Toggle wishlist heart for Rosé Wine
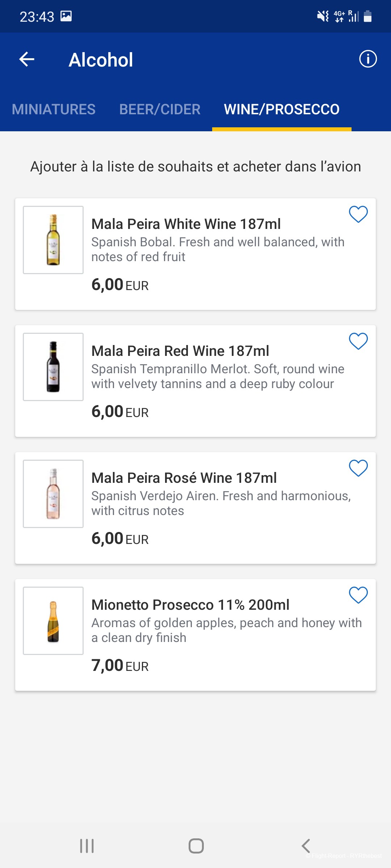This screenshot has height=868, width=391. tap(358, 468)
